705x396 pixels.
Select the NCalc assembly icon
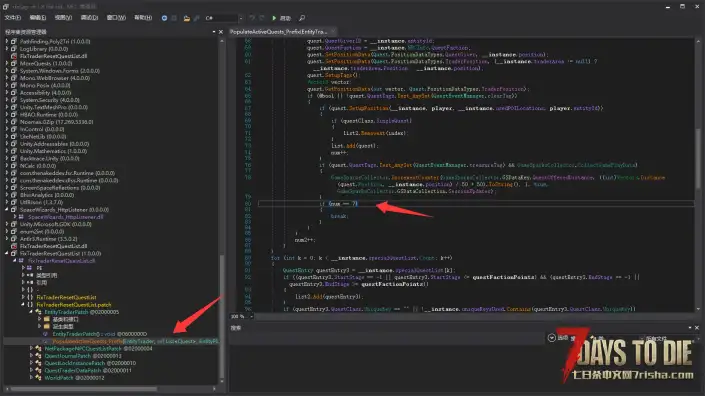tap(14, 165)
